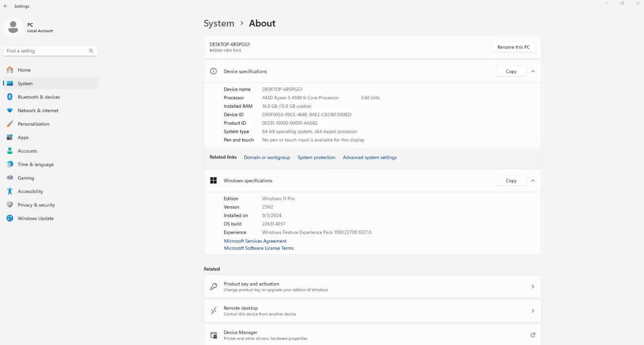Screen dimensions: 644x345
Task: Open Product key and activation chevron
Action: (533, 287)
